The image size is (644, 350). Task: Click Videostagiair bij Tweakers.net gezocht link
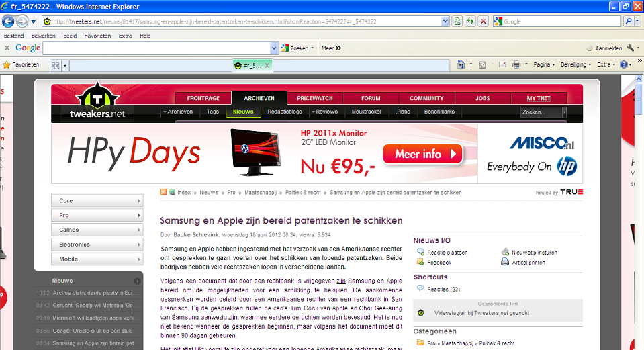click(x=481, y=313)
